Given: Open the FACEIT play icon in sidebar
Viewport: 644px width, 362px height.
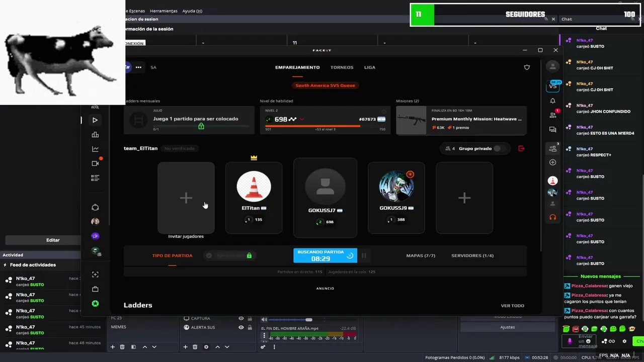Looking at the screenshot, I should 95,120.
